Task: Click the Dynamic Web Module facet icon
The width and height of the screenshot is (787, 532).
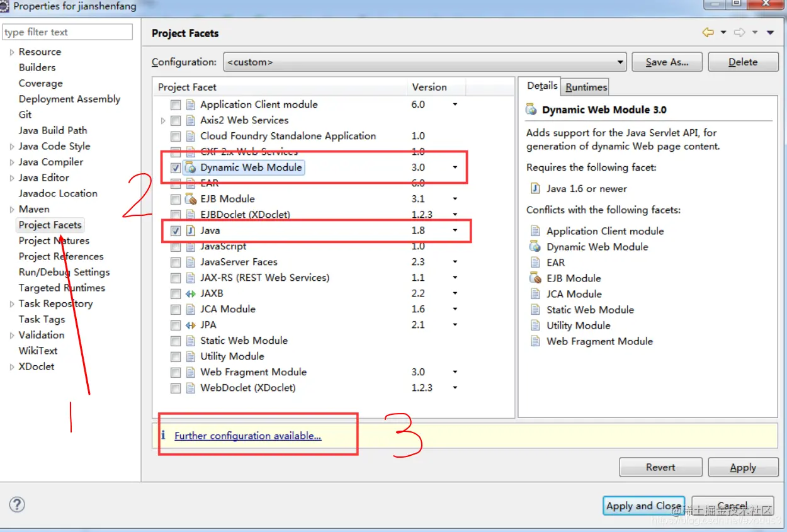Action: pyautogui.click(x=191, y=167)
